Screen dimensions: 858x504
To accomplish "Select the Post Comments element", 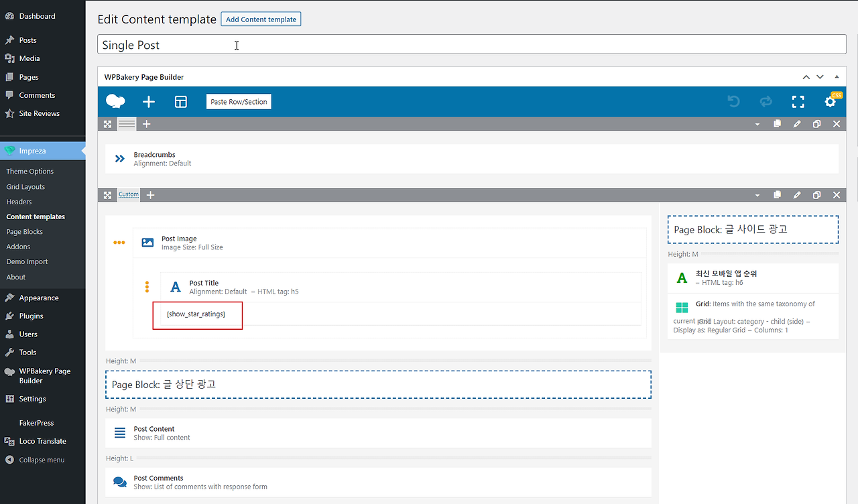I will (378, 482).
